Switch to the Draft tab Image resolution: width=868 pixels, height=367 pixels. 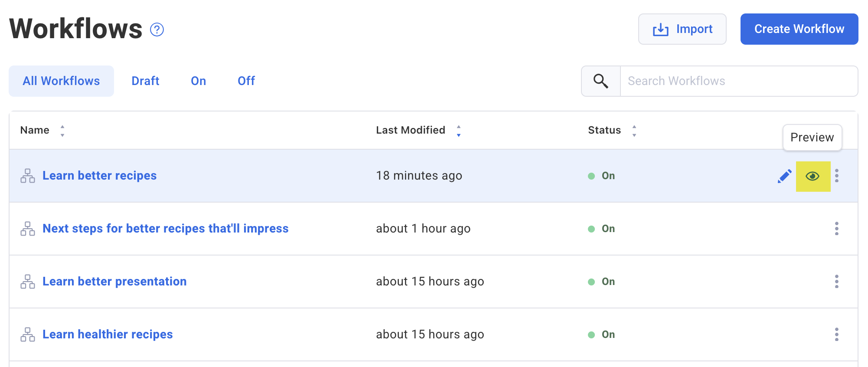[x=145, y=81]
